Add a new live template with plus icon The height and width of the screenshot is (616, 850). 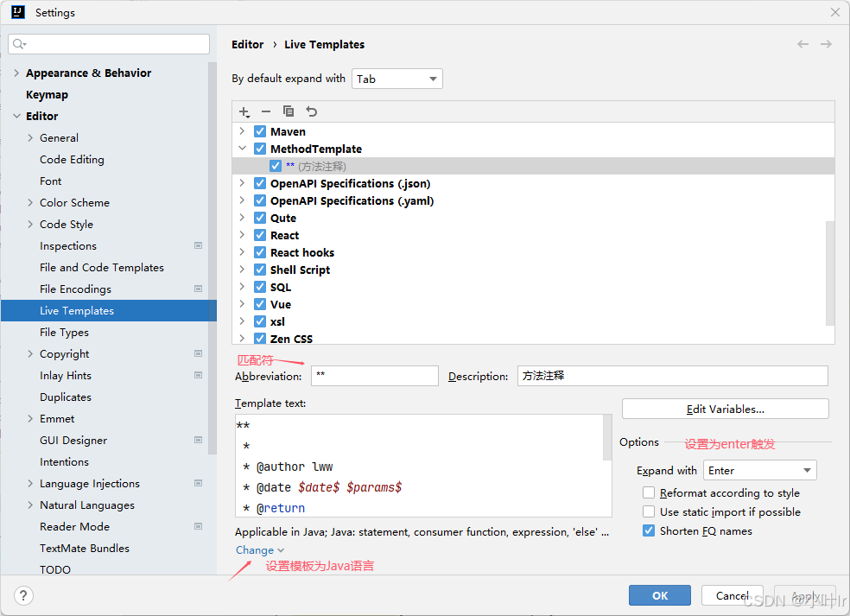244,111
